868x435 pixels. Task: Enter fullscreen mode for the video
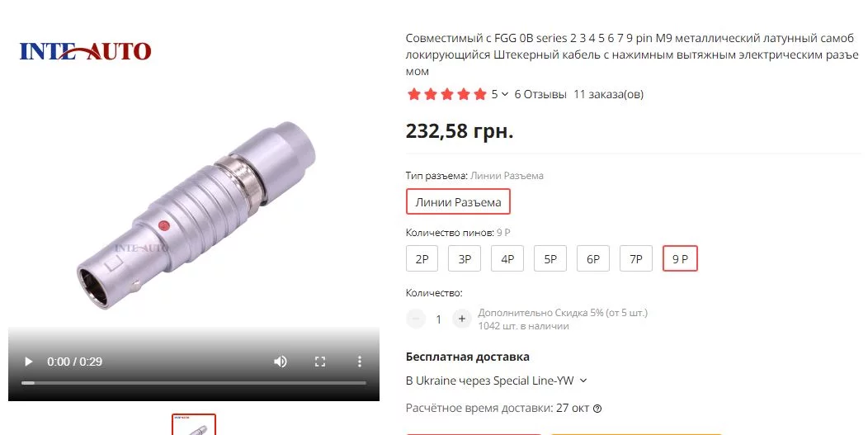[x=320, y=362]
